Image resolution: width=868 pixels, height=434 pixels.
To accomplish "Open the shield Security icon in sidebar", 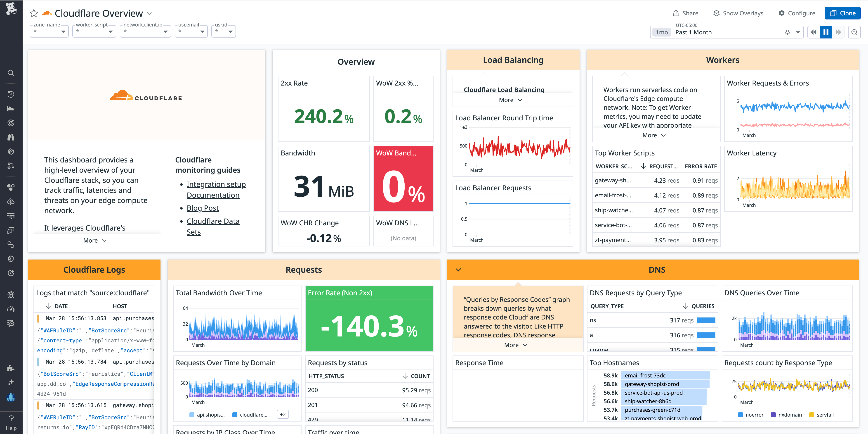I will click(11, 258).
